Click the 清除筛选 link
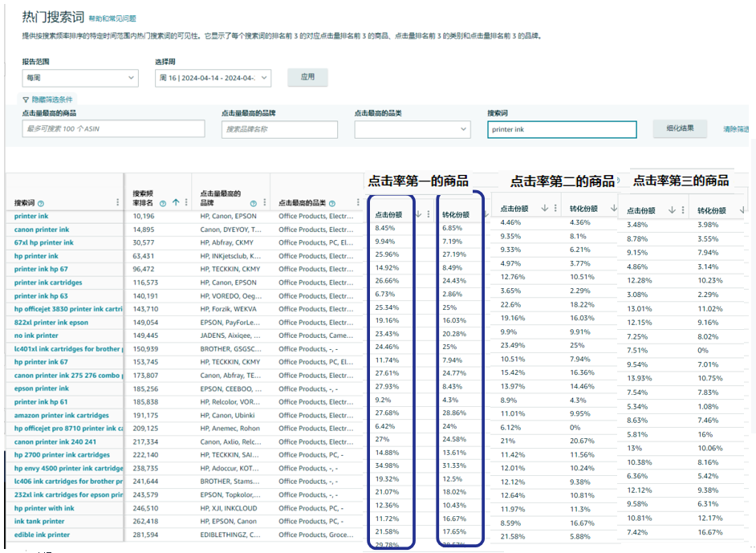 (x=735, y=129)
